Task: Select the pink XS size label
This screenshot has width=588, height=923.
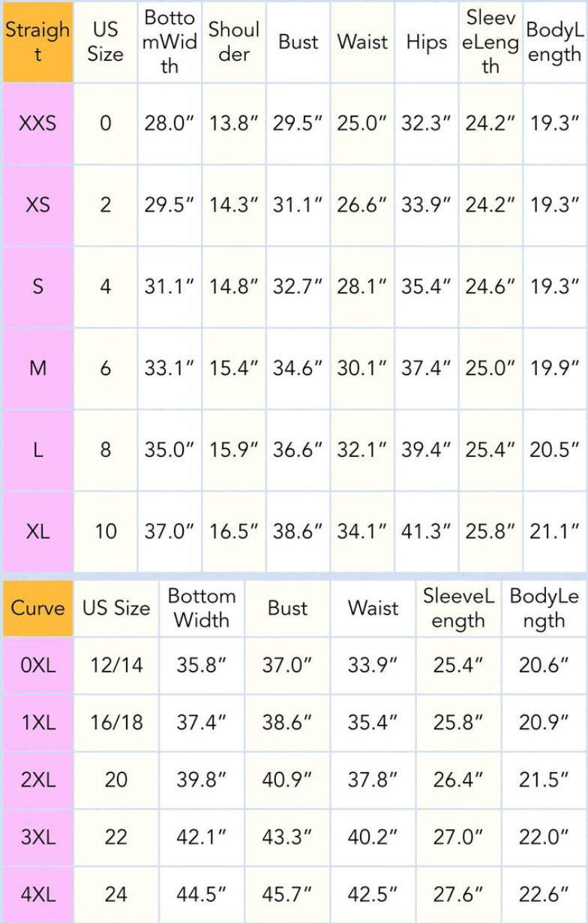Action: (37, 205)
